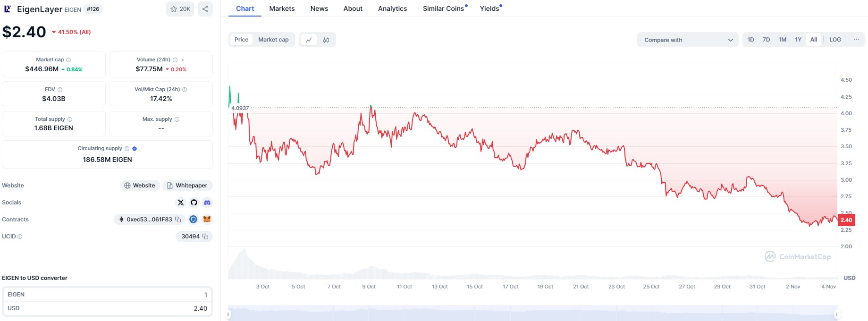Screen dimensions: 868x321
Task: Click the EigenLayer logo icon
Action: 7,9
